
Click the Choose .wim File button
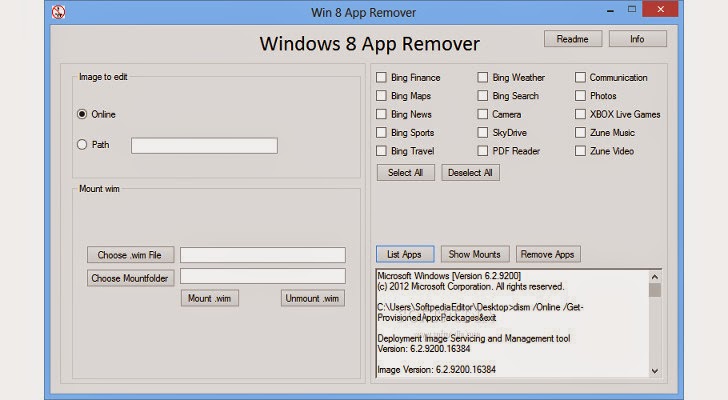tap(130, 255)
